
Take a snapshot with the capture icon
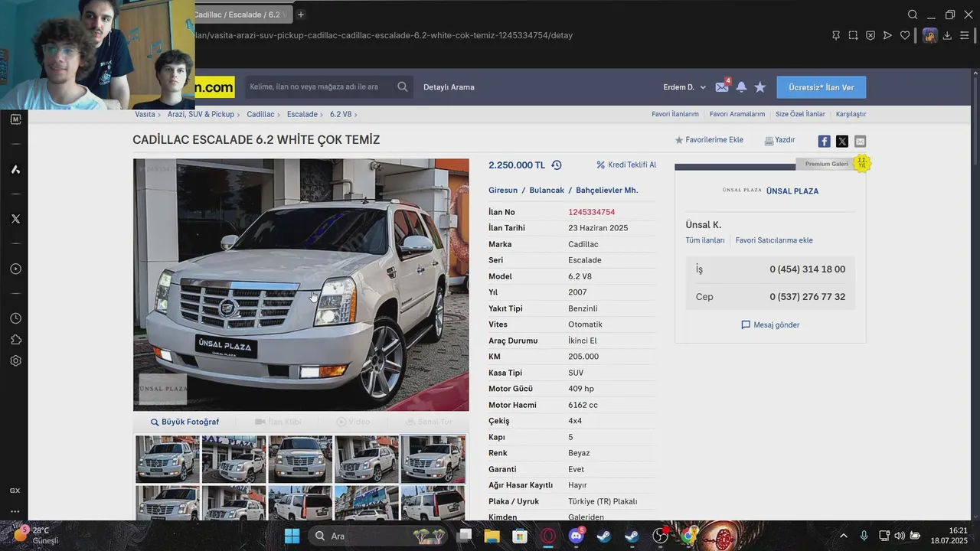(x=853, y=35)
